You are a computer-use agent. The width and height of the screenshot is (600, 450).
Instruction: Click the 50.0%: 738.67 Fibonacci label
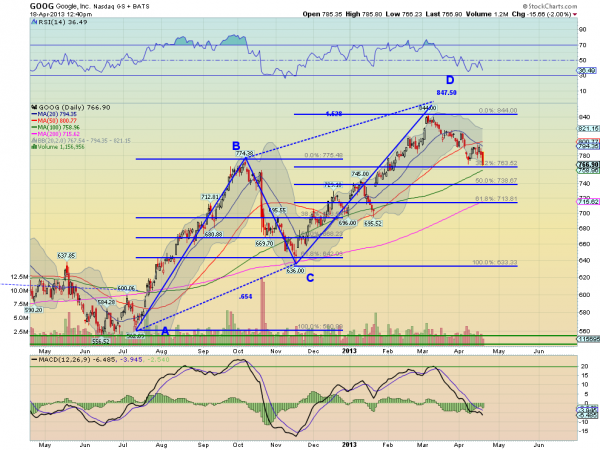click(x=496, y=181)
